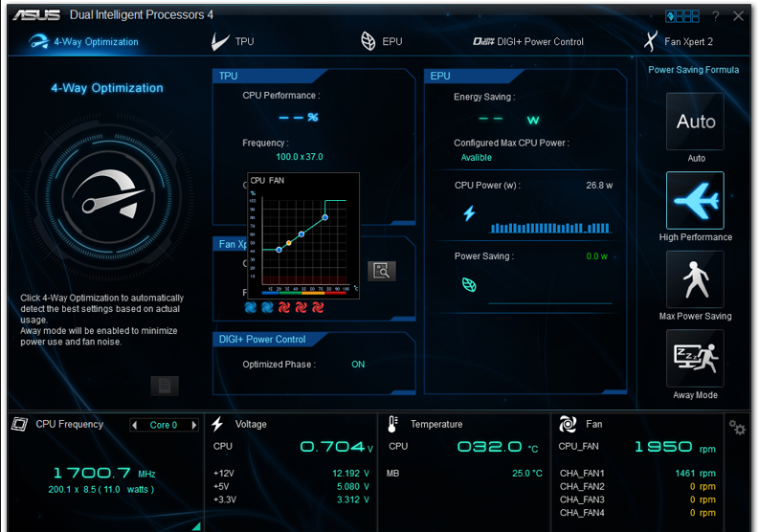The height and width of the screenshot is (532, 759).
Task: Click the EPU panel header
Action: pyautogui.click(x=475, y=76)
